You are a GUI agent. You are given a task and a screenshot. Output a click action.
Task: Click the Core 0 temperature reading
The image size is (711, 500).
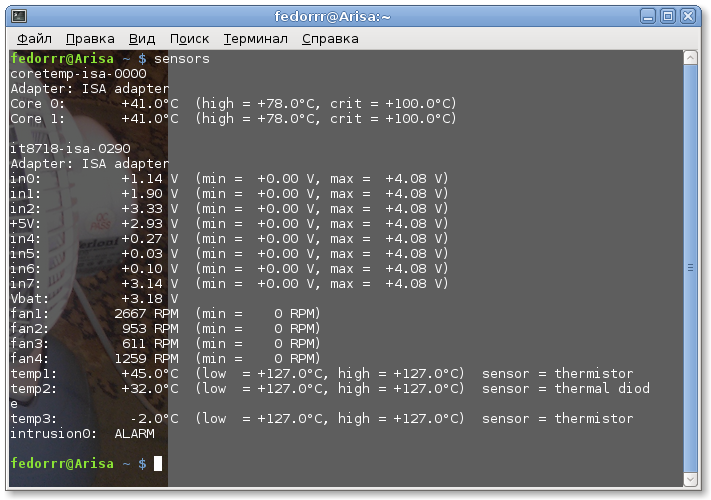click(x=150, y=104)
